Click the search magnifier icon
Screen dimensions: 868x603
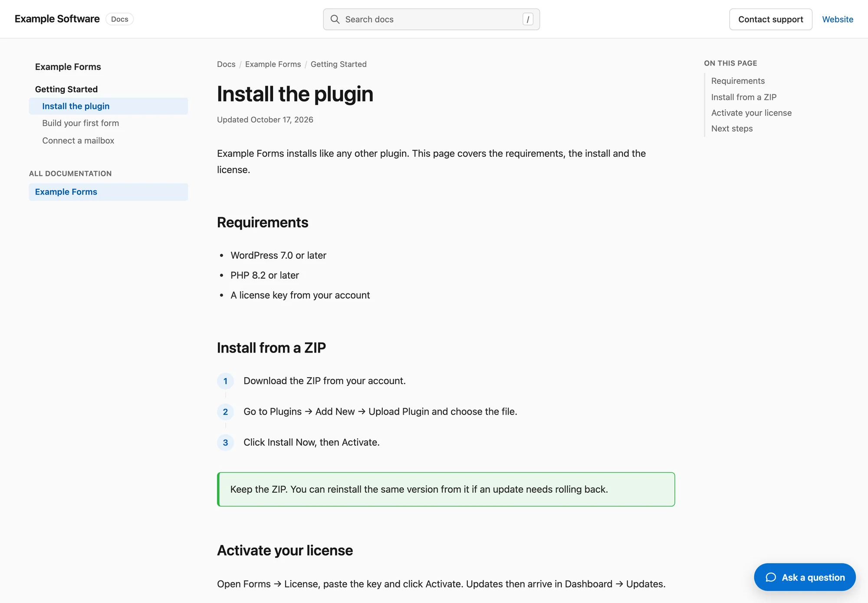(335, 20)
